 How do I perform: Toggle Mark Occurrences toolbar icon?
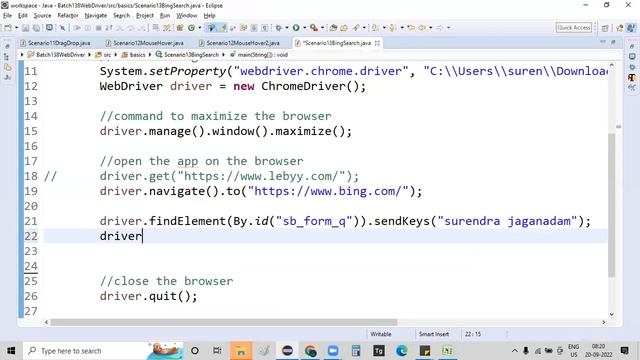coord(223,28)
